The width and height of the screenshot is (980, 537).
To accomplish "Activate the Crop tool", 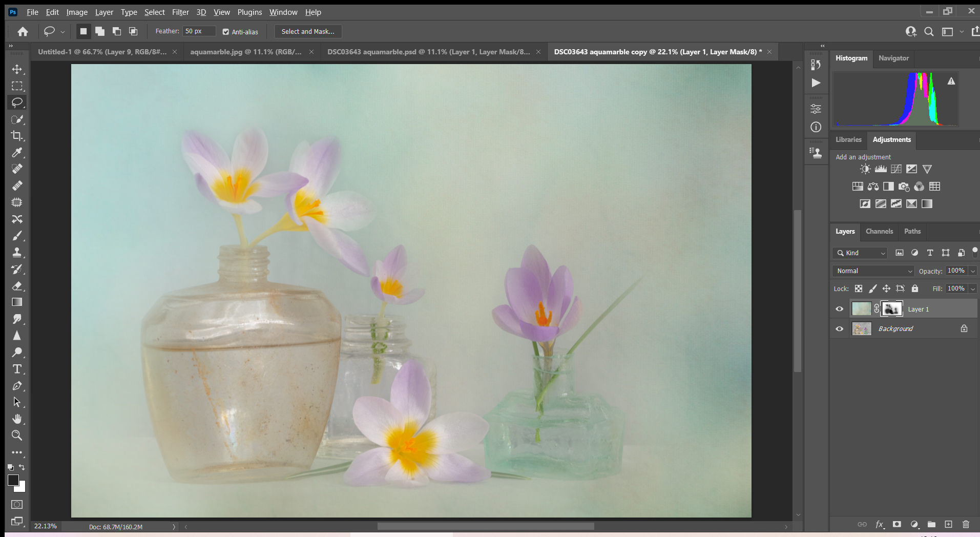I will tap(17, 136).
